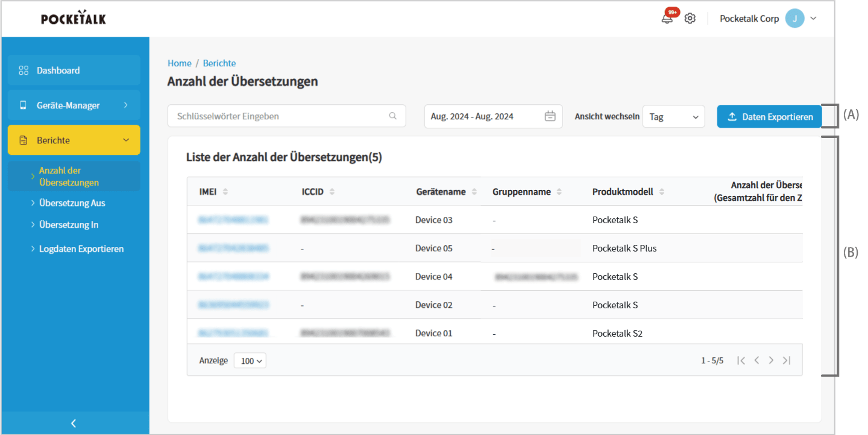Open the Übersetzung In report
Screen dimensions: 868x435
point(69,224)
